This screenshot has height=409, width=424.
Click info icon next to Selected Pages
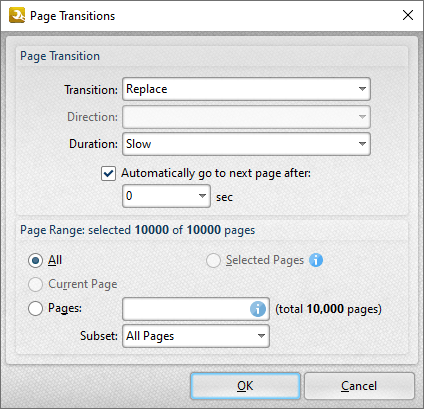click(316, 260)
